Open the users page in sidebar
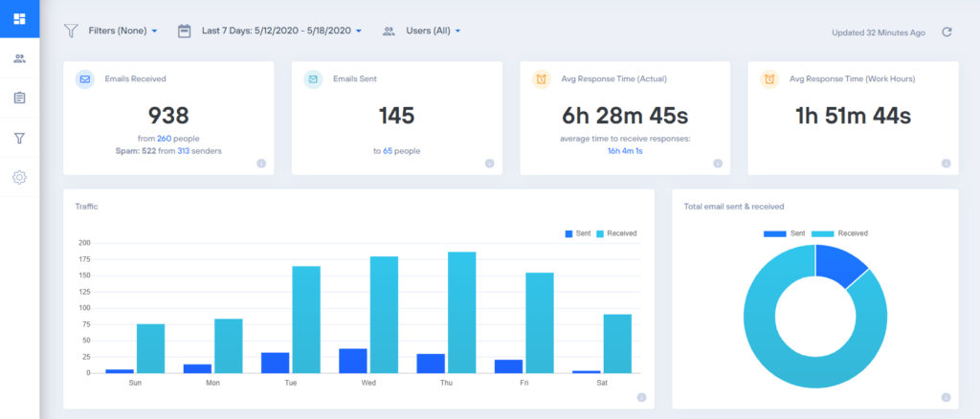The image size is (980, 419). coord(19,58)
